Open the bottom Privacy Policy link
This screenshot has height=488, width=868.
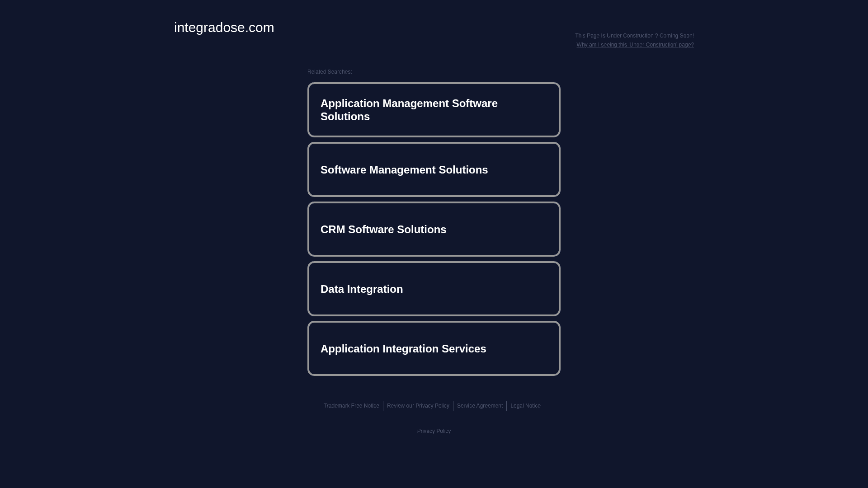(434, 431)
